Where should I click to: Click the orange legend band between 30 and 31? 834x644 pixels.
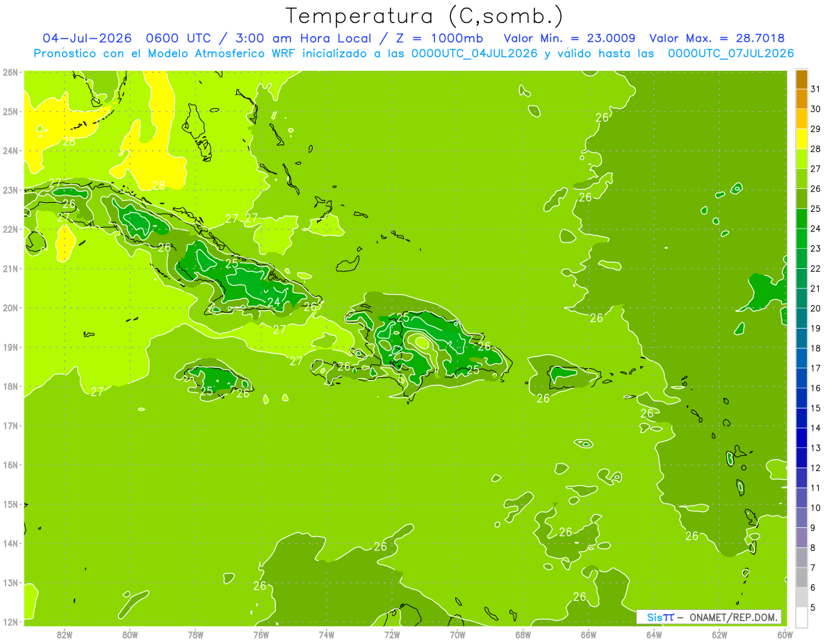click(x=801, y=99)
